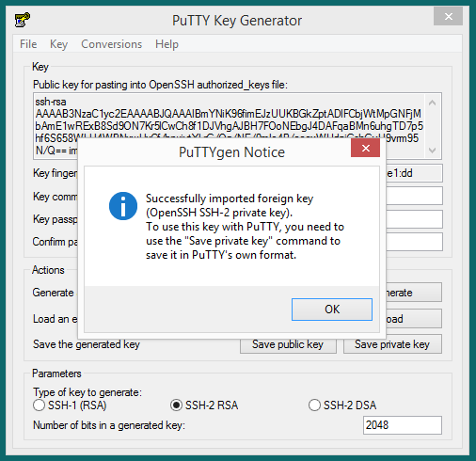This screenshot has width=476, height=461.
Task: Close the PuTTY Key Generator window
Action: click(x=448, y=16)
